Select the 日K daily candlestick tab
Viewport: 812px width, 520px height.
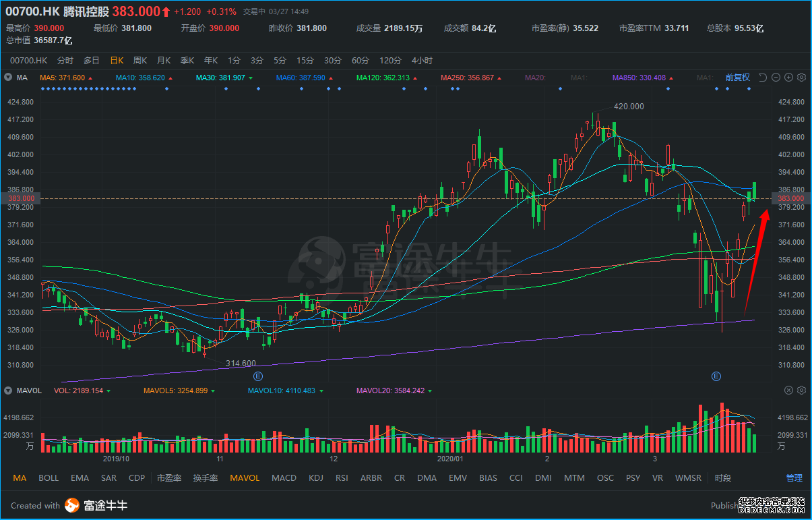(117, 60)
